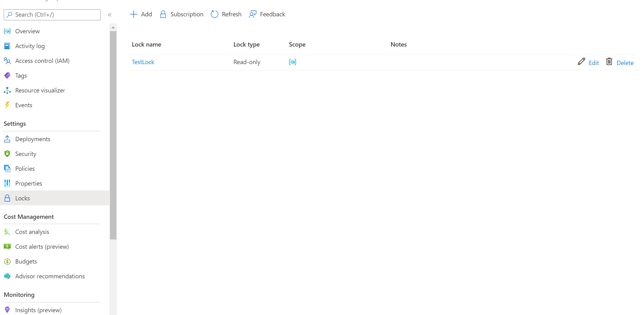The height and width of the screenshot is (315, 644).
Task: Select the Edit pencil icon for TestLock
Action: [x=581, y=62]
